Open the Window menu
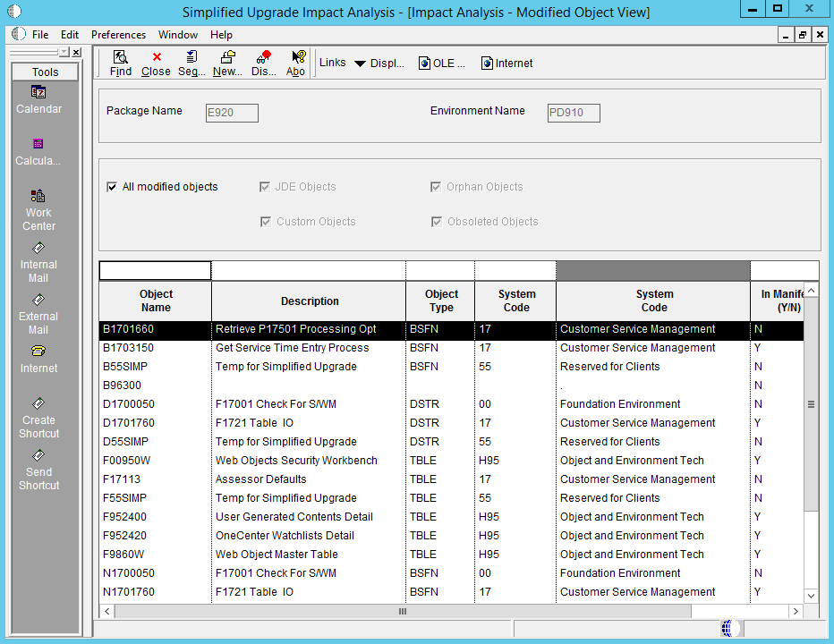This screenshot has width=834, height=644. (178, 35)
